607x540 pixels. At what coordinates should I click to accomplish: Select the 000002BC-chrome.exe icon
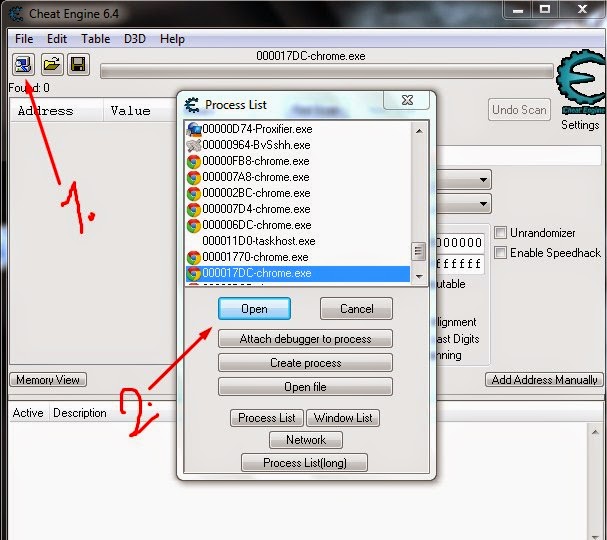point(194,193)
